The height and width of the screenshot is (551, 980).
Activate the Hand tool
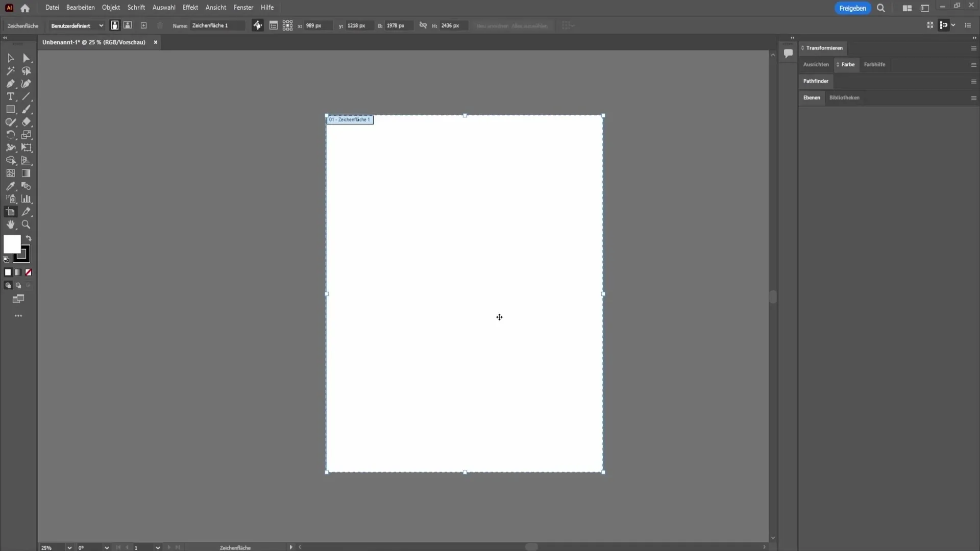coord(10,224)
